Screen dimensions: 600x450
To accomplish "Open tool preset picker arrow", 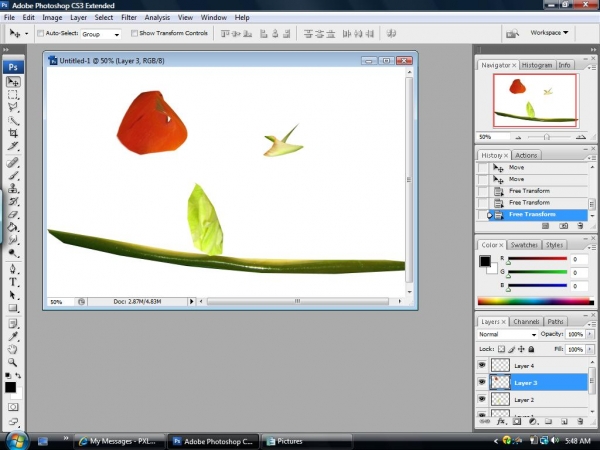I will coord(26,34).
